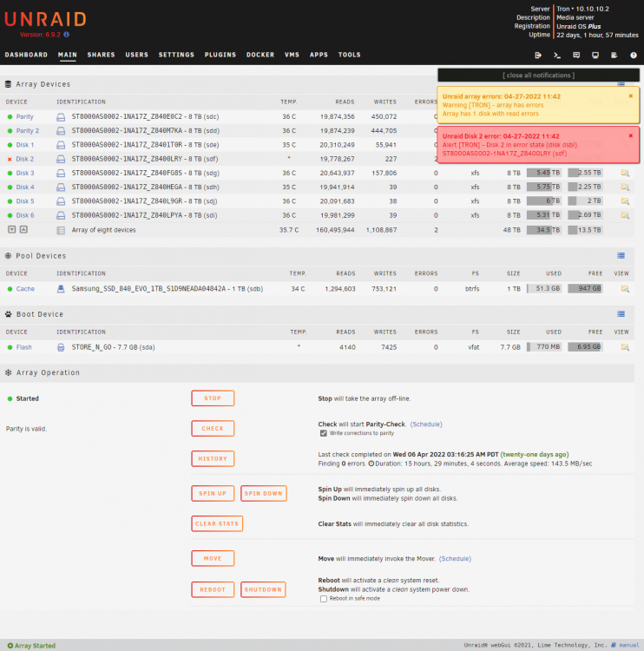
Task: Dismiss the red Disk 2 error notification
Action: [x=631, y=136]
